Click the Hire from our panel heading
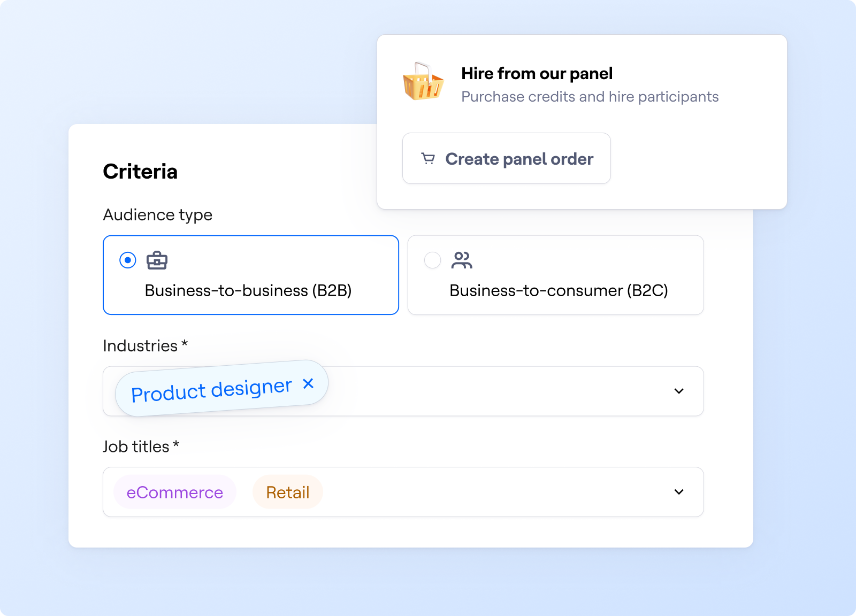This screenshot has width=856, height=616. pos(537,73)
